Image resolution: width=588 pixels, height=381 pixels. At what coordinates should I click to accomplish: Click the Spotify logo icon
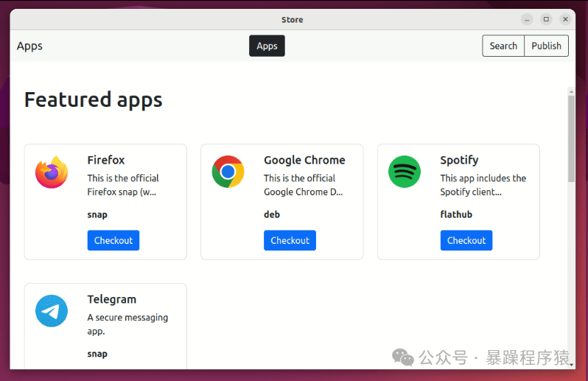pyautogui.click(x=405, y=172)
